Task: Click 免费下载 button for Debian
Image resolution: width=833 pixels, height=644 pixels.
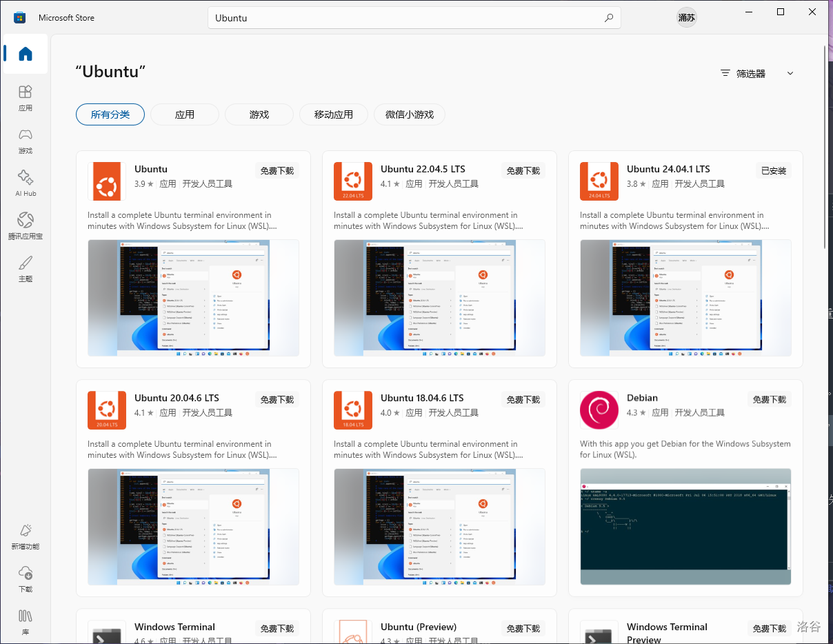Action: click(770, 400)
